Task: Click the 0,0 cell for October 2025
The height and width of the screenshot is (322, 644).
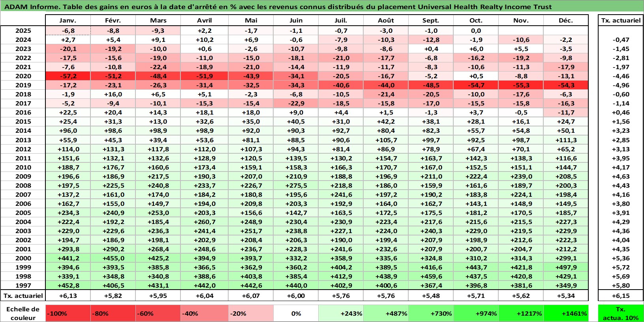Action: click(476, 30)
